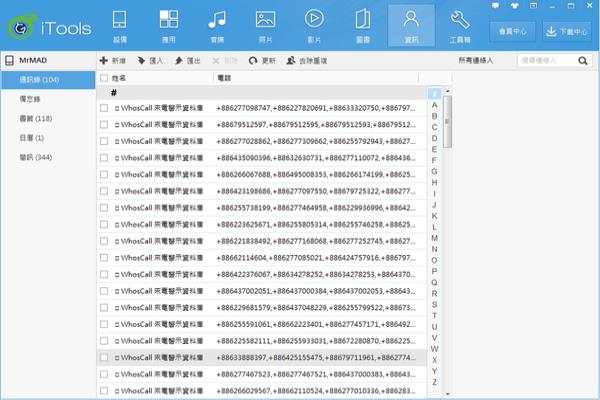Viewport: 600px width, 400px height.
Task: Check the contact row starting +886266067688
Action: click(104, 175)
